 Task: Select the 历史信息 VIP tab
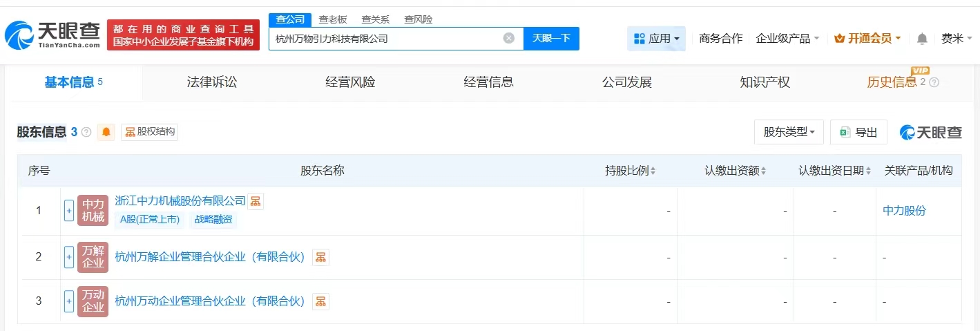pyautogui.click(x=892, y=82)
